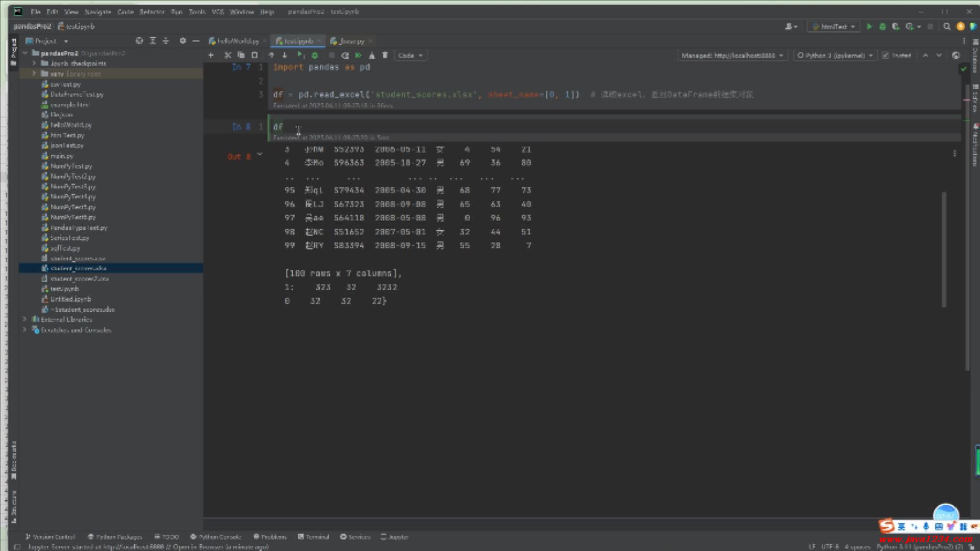Open Managed localhost server dropdown
Viewport: 980px width, 551px height.
coord(732,55)
